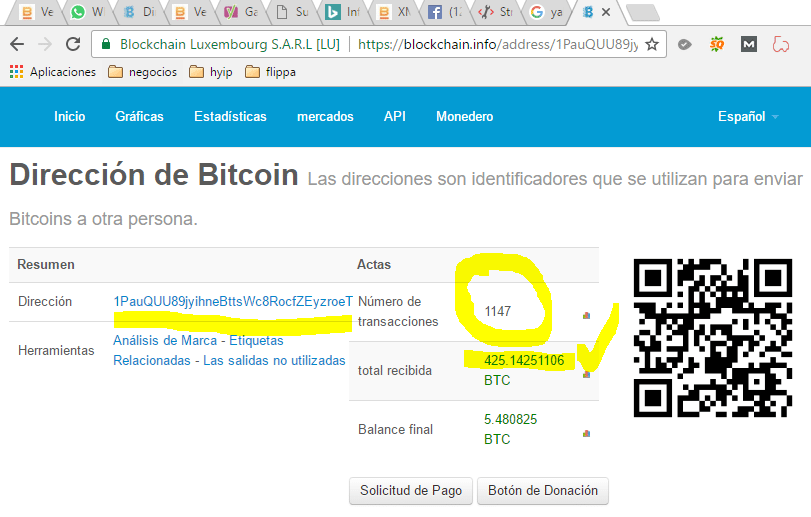Click the dark M extension icon
Viewport: 811px width, 517px height.
(749, 45)
